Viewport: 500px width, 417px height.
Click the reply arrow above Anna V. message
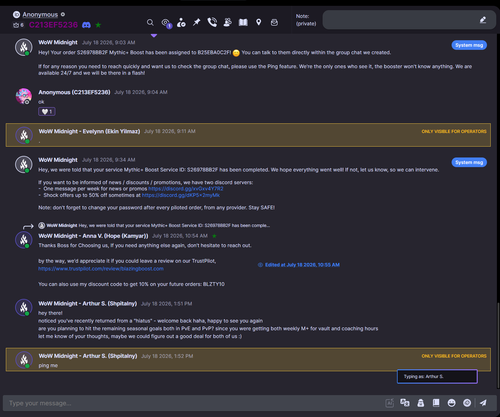point(28,226)
